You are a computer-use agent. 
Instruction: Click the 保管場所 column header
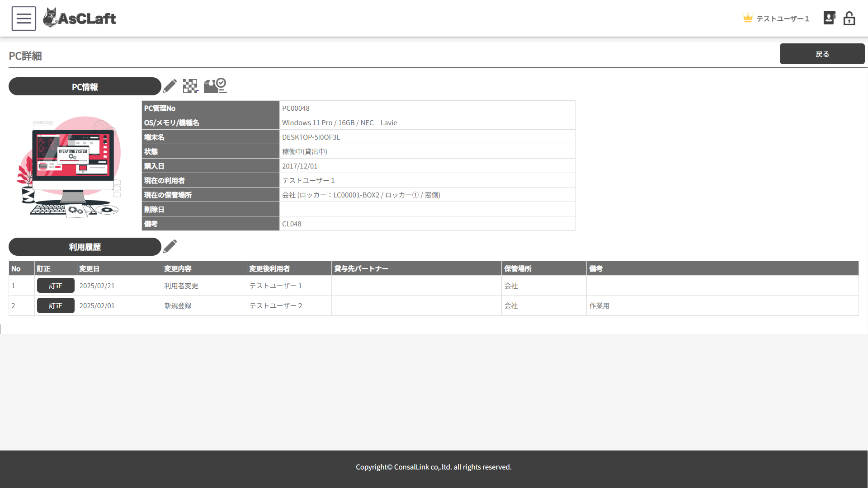(518, 268)
